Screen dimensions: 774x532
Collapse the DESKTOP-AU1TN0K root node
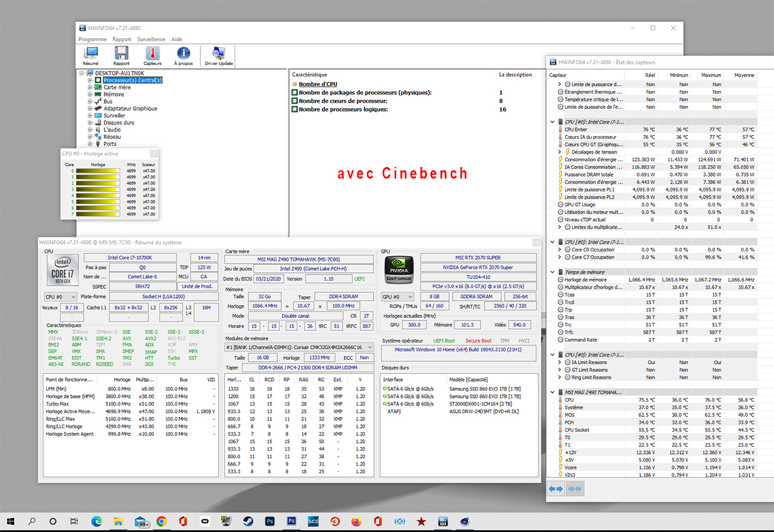81,74
